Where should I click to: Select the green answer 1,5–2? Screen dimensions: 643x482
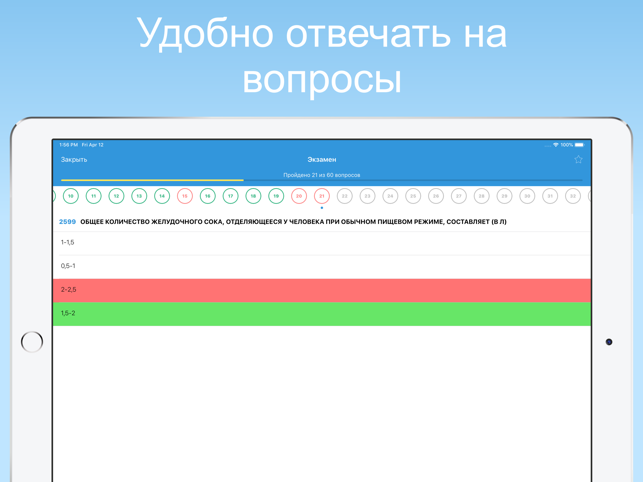point(321,314)
